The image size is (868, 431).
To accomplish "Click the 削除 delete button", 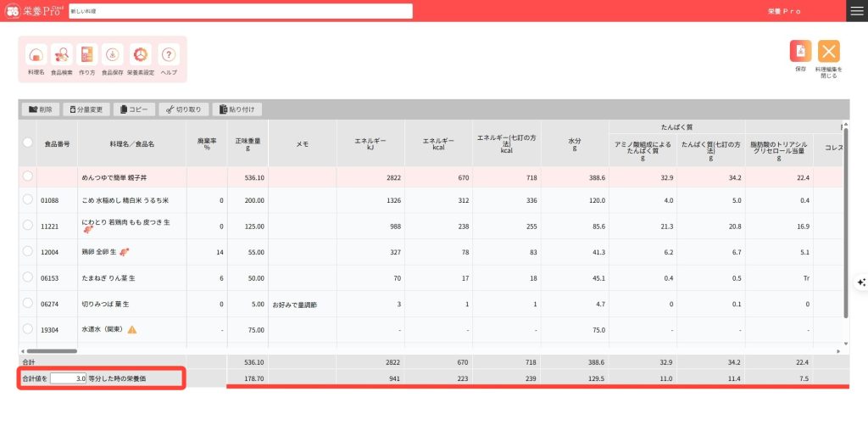I will click(41, 109).
